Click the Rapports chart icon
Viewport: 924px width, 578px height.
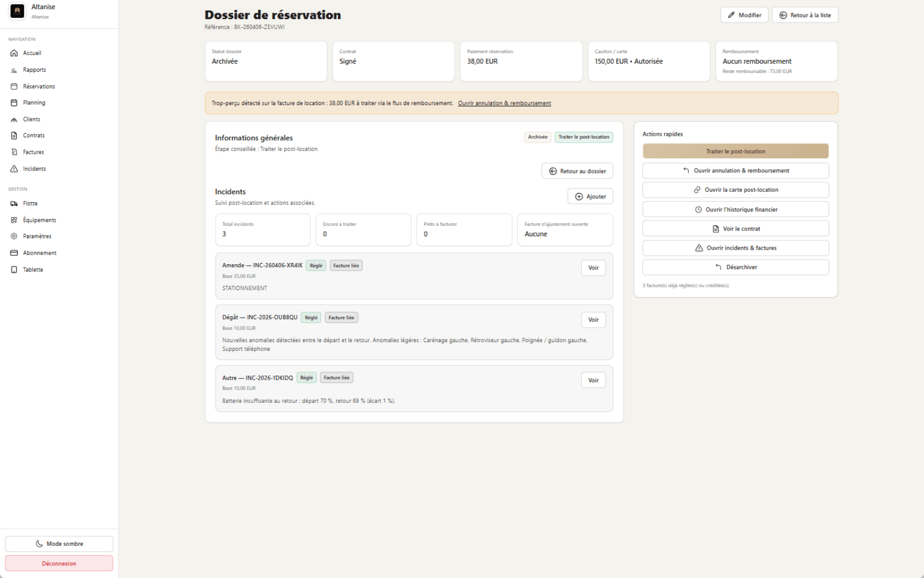(x=14, y=70)
